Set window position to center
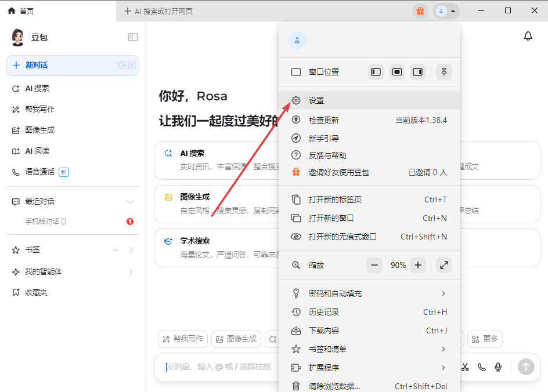Image resolution: width=548 pixels, height=392 pixels. [396, 72]
